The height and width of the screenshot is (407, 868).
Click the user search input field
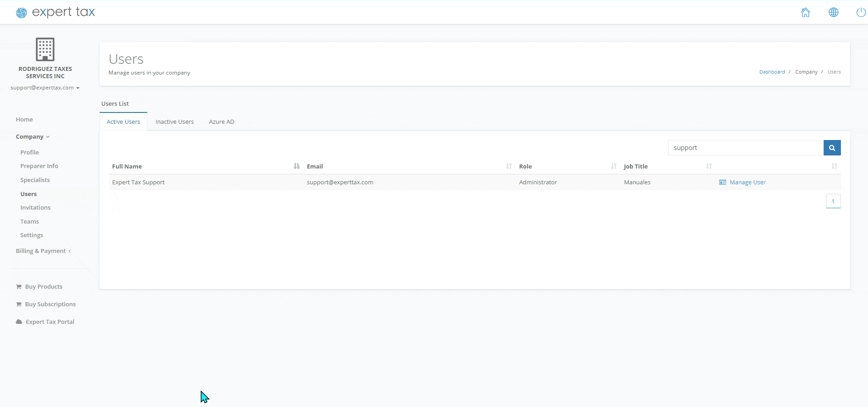point(745,148)
